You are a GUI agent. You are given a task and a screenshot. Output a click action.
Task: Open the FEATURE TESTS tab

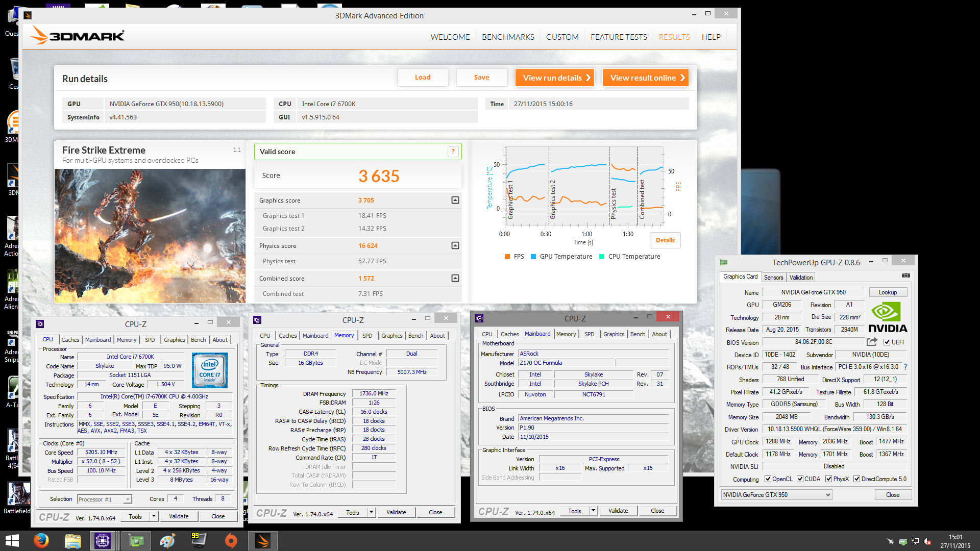pyautogui.click(x=619, y=37)
